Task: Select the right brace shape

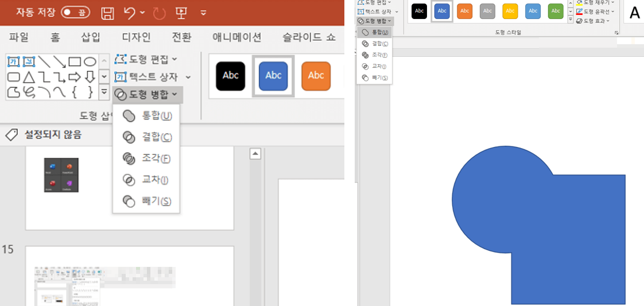Action: (90, 92)
